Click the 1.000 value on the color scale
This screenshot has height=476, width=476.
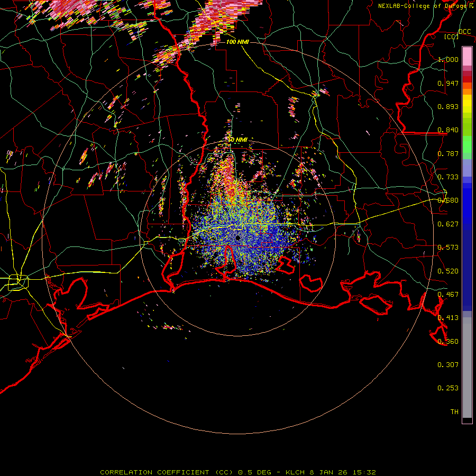coord(448,59)
